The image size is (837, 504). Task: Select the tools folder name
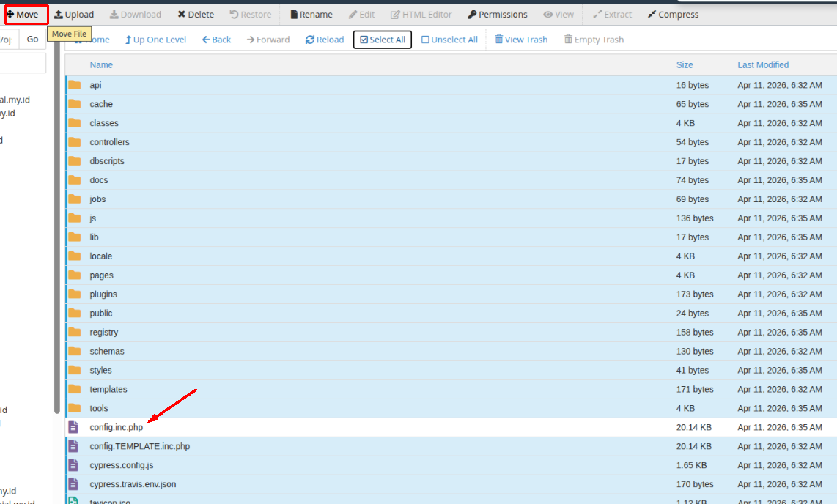(99, 409)
